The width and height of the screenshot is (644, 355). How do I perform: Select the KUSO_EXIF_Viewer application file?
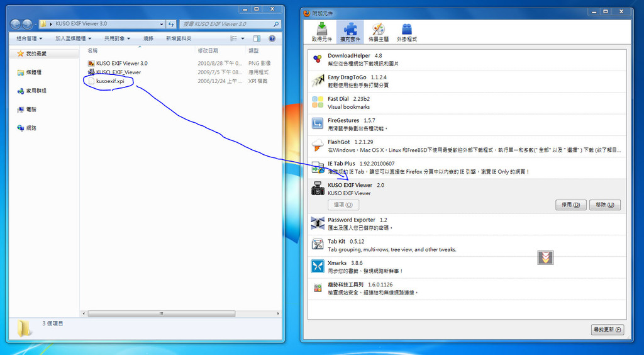pos(118,72)
